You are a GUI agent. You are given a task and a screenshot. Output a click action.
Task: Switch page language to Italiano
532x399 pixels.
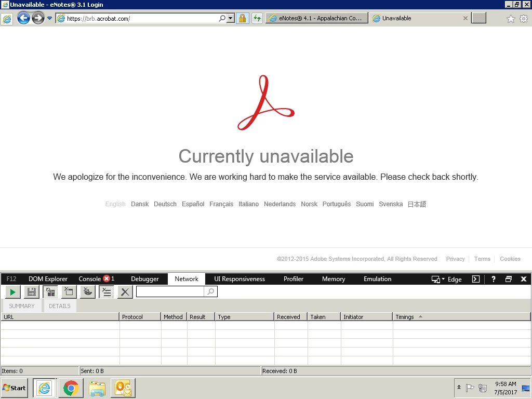[x=248, y=204]
